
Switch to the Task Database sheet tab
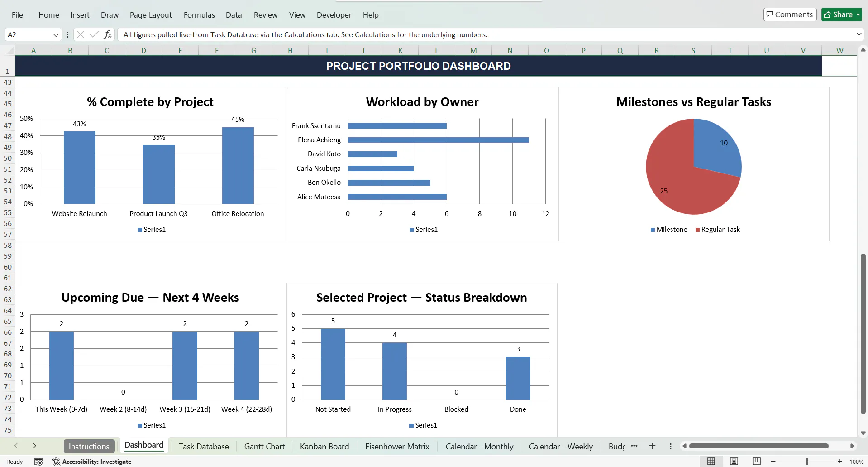204,446
